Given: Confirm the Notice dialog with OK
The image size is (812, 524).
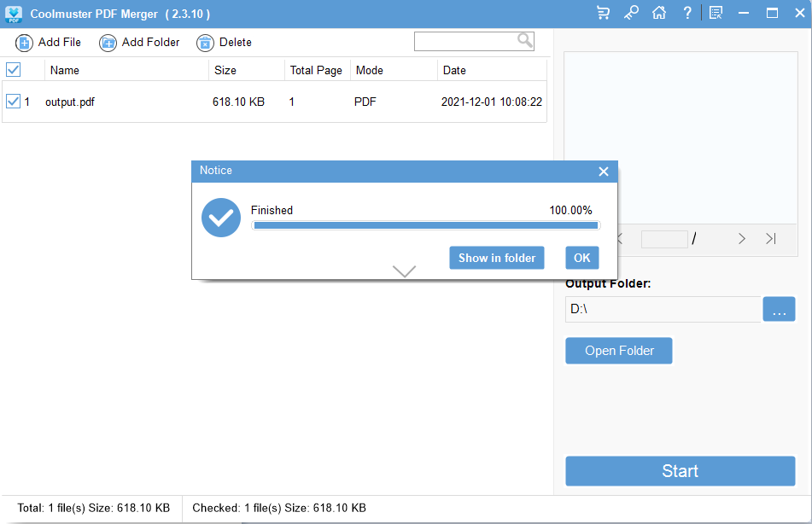Looking at the screenshot, I should point(582,258).
